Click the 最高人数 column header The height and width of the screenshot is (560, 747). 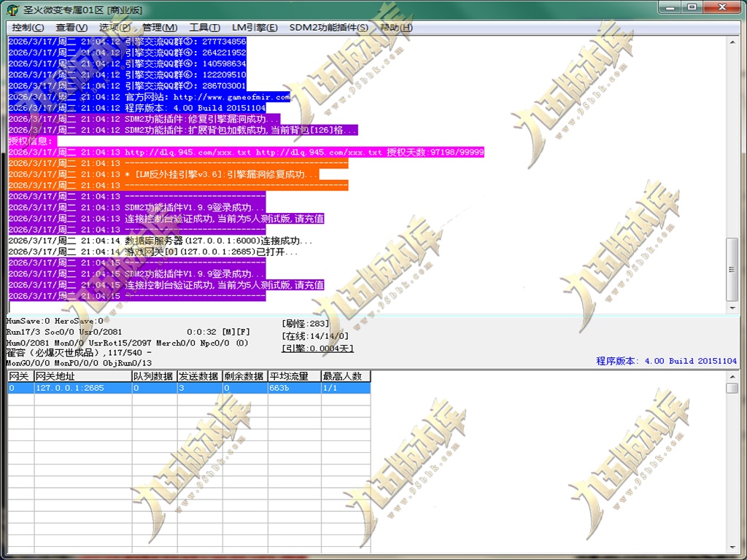pyautogui.click(x=346, y=376)
